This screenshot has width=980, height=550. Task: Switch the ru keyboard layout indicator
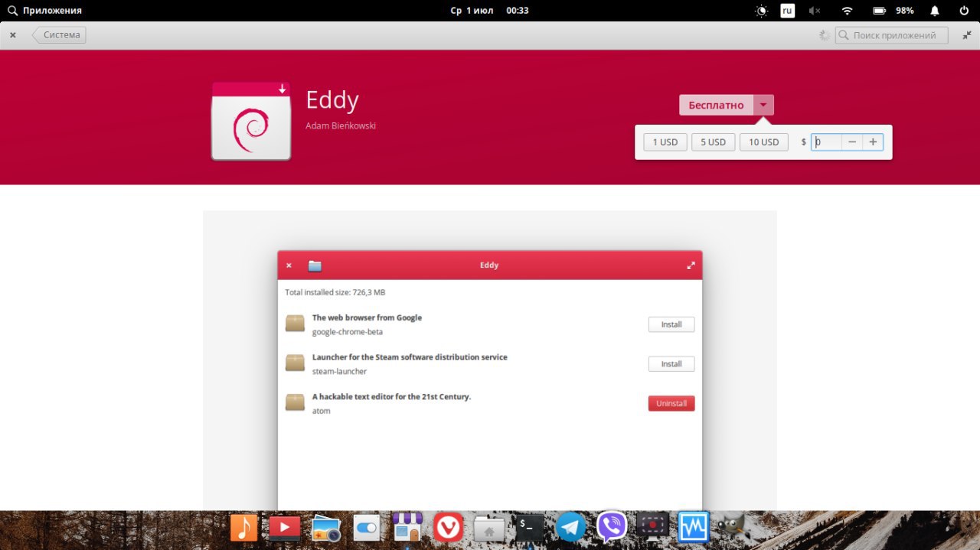click(787, 11)
